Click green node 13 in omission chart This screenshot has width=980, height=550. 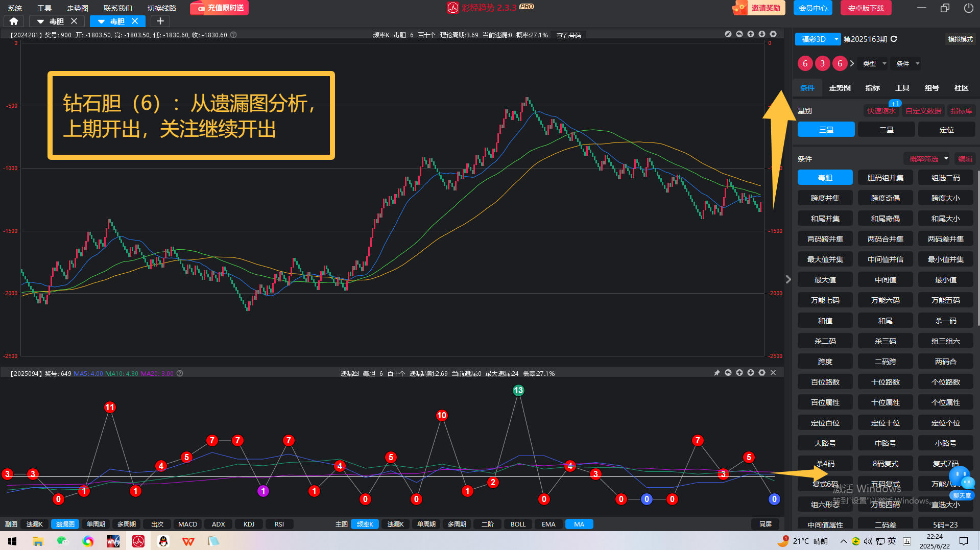coord(518,390)
